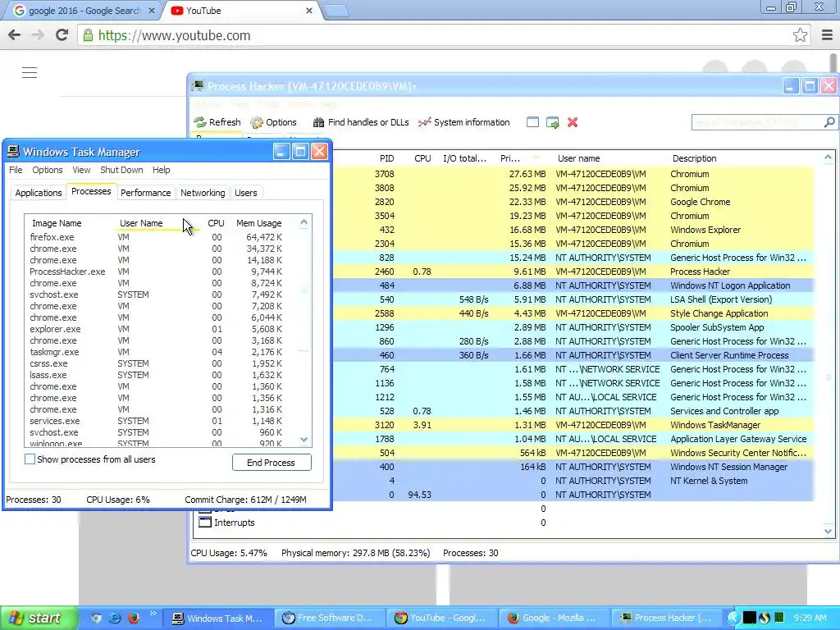
Task: Sort Process Hacker by Description column
Action: (x=694, y=158)
